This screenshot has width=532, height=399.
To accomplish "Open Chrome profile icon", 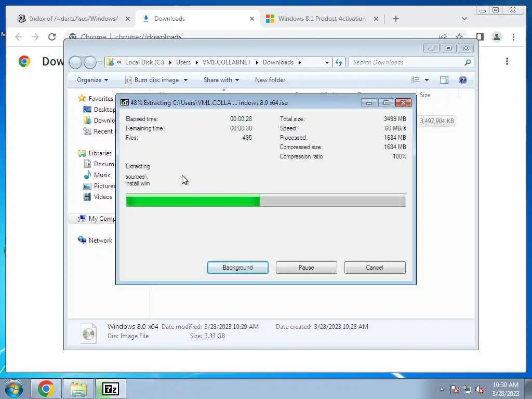I will pyautogui.click(x=496, y=37).
